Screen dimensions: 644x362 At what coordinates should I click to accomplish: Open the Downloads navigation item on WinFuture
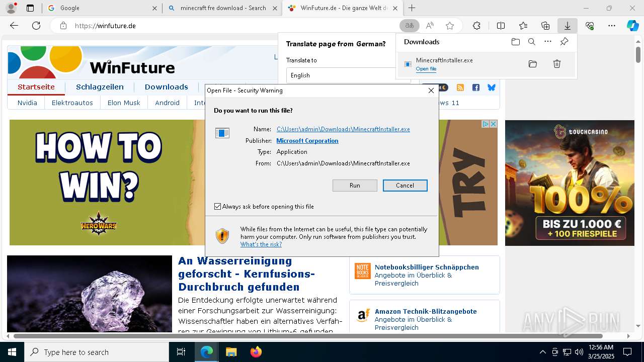[x=167, y=87]
